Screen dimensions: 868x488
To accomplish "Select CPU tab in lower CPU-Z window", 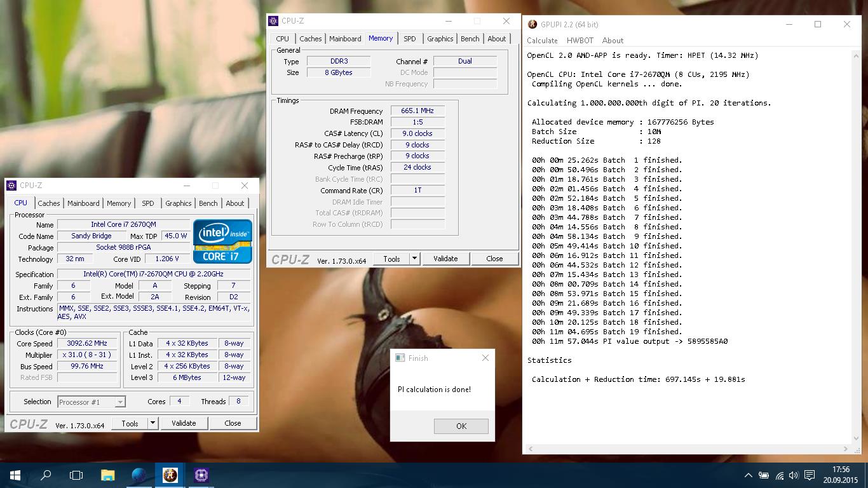I will (x=21, y=203).
